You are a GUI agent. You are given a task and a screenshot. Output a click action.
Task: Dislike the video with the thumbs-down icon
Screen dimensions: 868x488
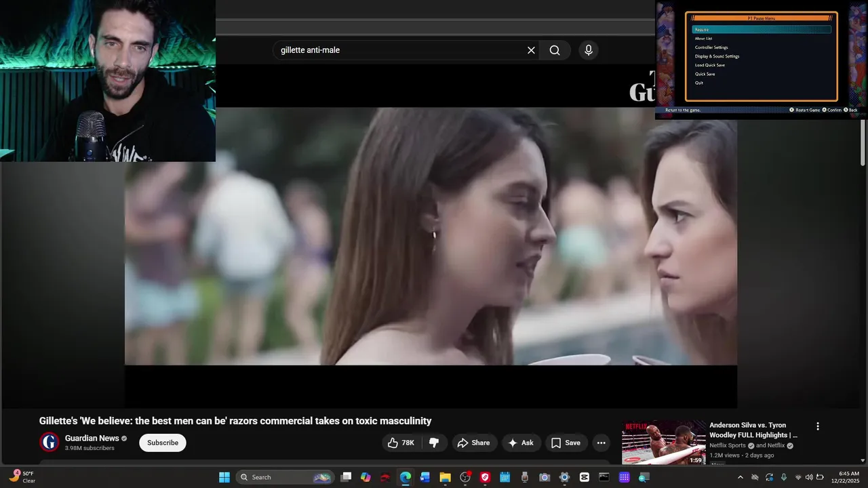[x=434, y=443]
